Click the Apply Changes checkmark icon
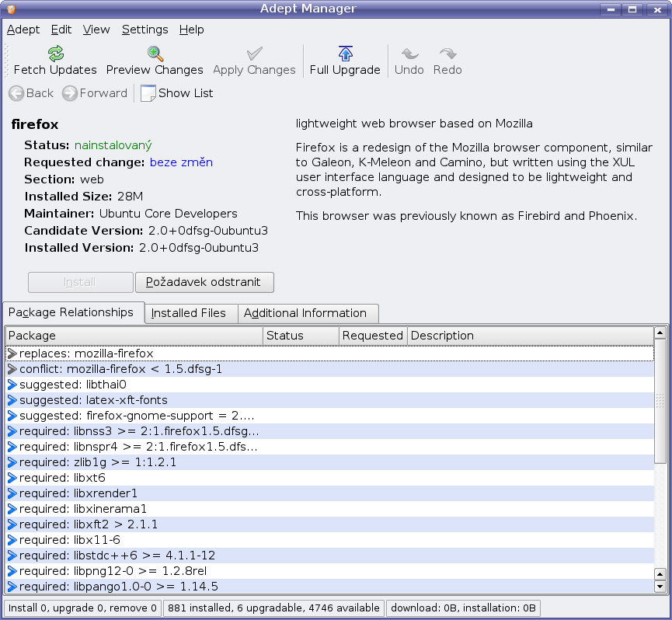 [254, 54]
